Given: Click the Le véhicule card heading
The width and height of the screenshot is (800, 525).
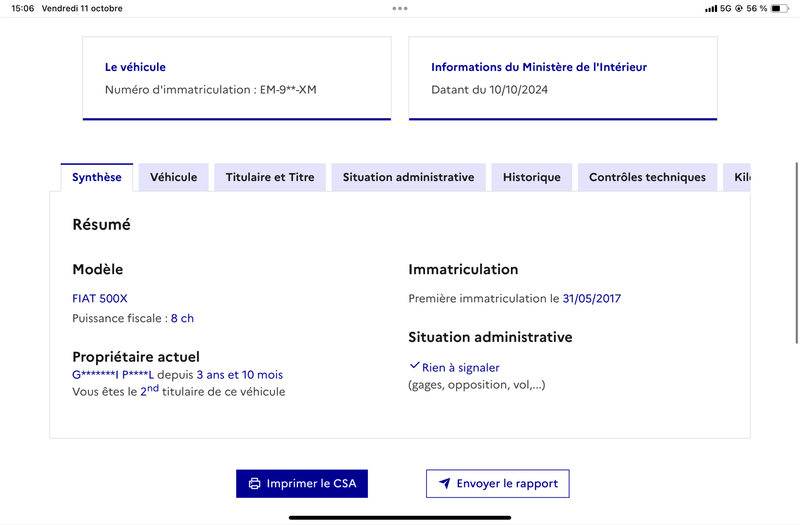Looking at the screenshot, I should click(x=135, y=67).
